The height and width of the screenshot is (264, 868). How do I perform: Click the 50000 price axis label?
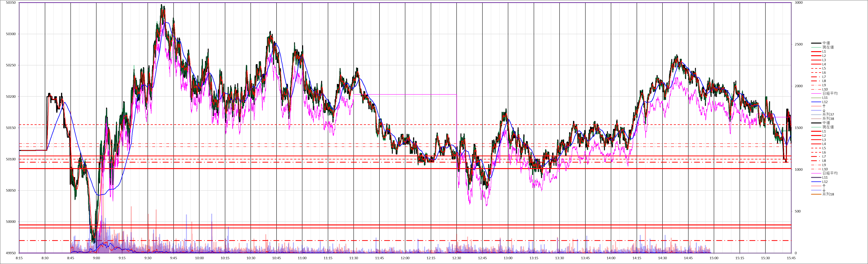pyautogui.click(x=11, y=222)
